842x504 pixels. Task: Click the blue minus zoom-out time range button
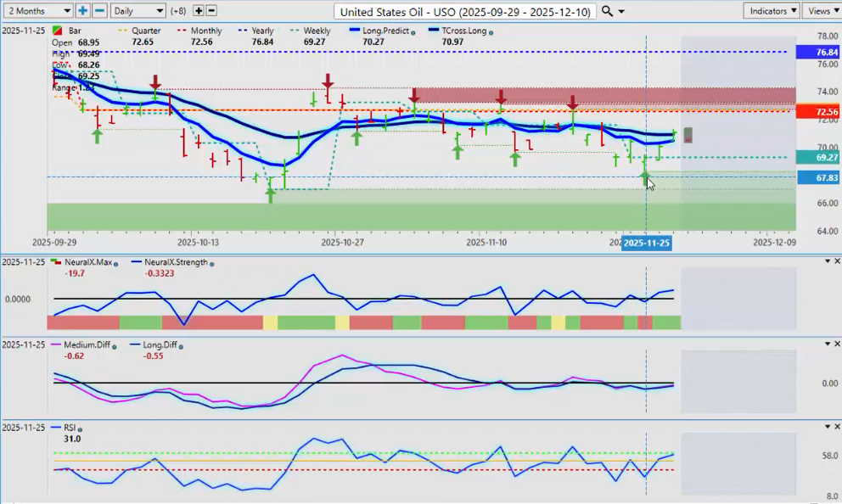99,11
